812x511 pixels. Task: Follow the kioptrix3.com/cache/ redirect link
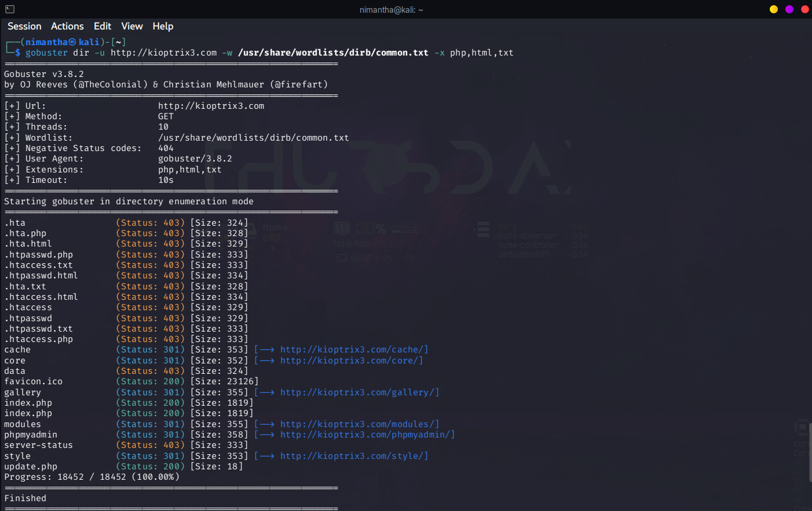click(x=354, y=350)
